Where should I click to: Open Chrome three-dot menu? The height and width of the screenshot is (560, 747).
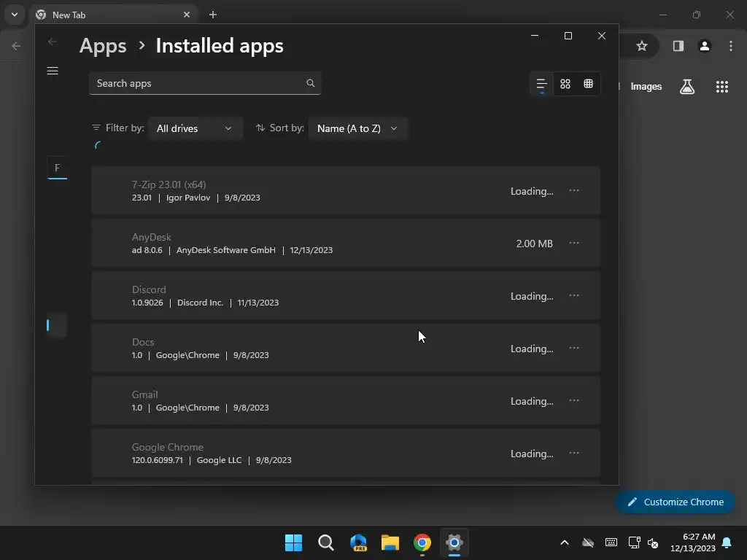pyautogui.click(x=731, y=46)
